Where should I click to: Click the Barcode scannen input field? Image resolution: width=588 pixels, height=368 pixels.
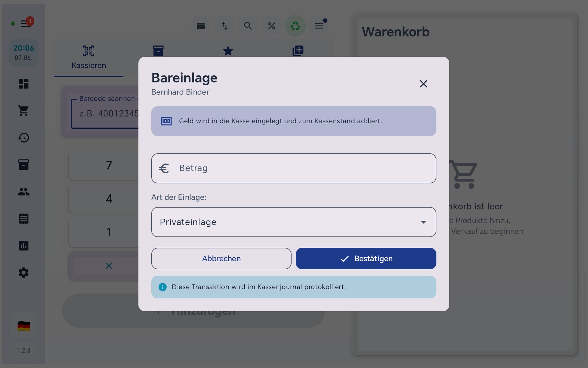click(105, 113)
